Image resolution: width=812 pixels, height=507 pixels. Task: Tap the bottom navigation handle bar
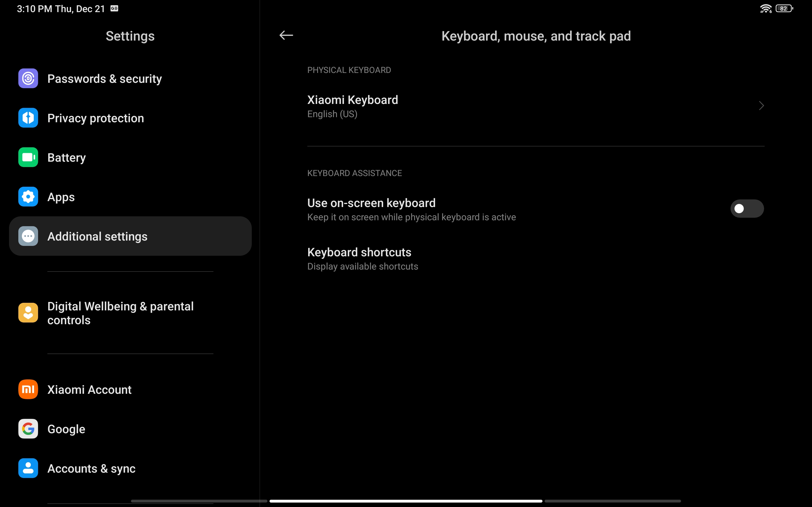click(406, 501)
